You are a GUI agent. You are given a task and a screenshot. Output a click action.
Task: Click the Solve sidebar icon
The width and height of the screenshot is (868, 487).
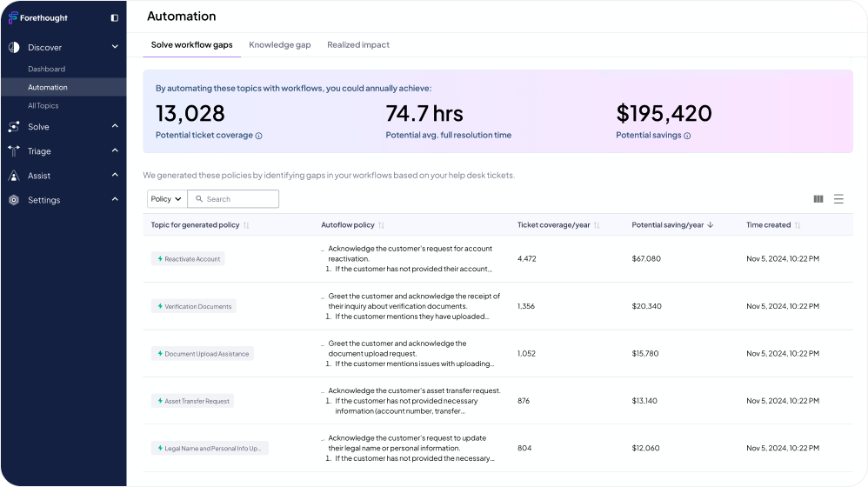(x=13, y=127)
